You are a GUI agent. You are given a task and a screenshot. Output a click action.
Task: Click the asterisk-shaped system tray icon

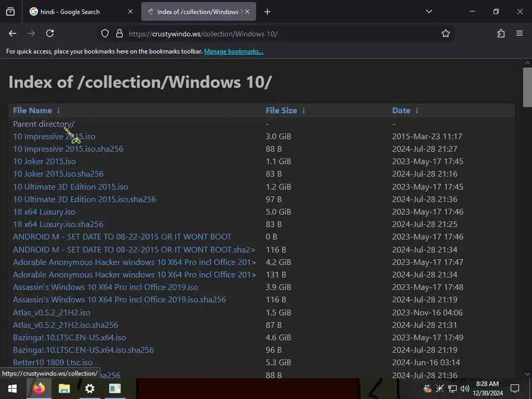(x=440, y=389)
